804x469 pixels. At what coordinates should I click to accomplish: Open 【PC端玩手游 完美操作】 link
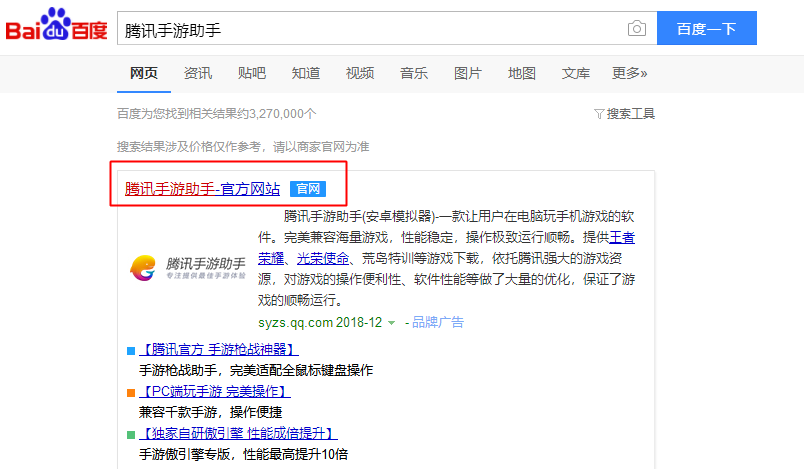pos(215,392)
